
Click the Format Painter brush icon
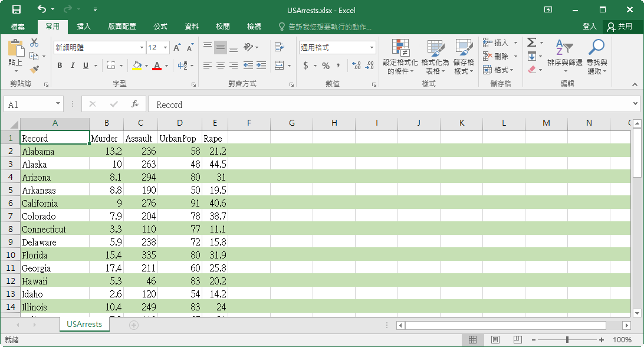(x=34, y=69)
